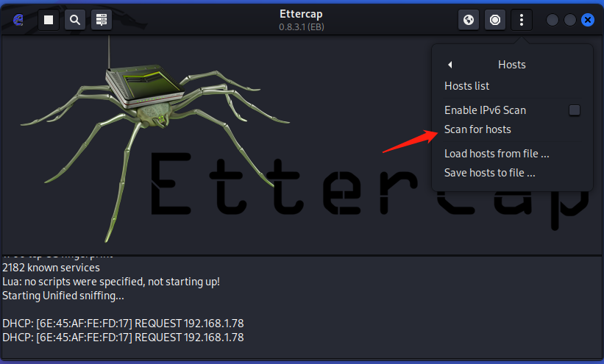Click the minimize window circle button
This screenshot has height=364, width=604.
pos(553,20)
